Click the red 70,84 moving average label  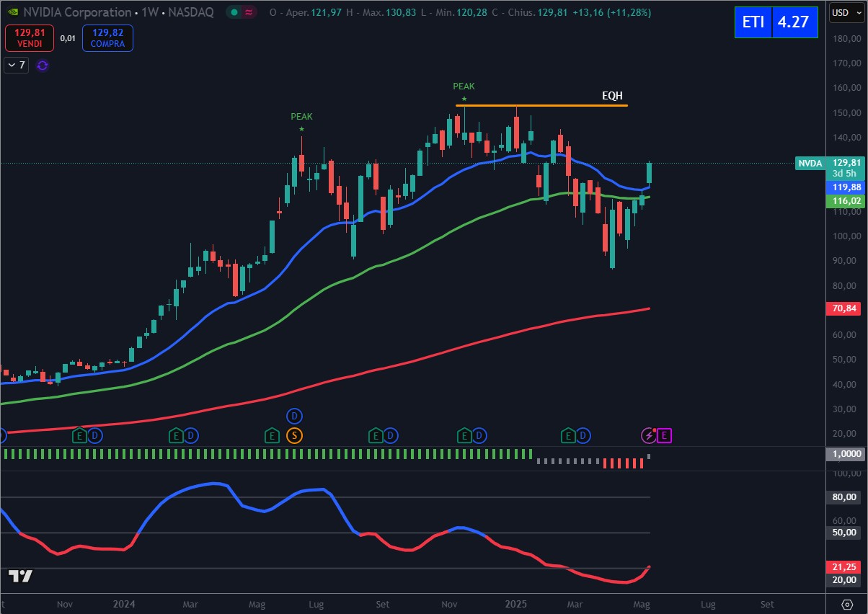(844, 308)
